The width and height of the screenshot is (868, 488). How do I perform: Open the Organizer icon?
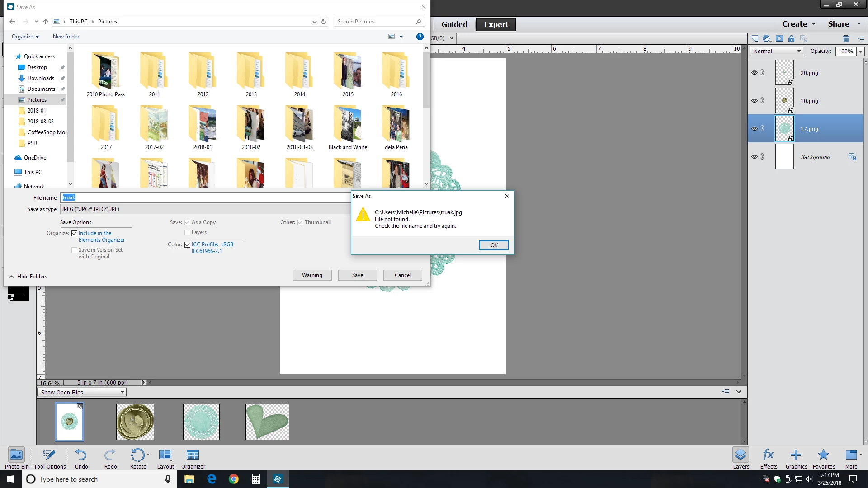tap(193, 455)
